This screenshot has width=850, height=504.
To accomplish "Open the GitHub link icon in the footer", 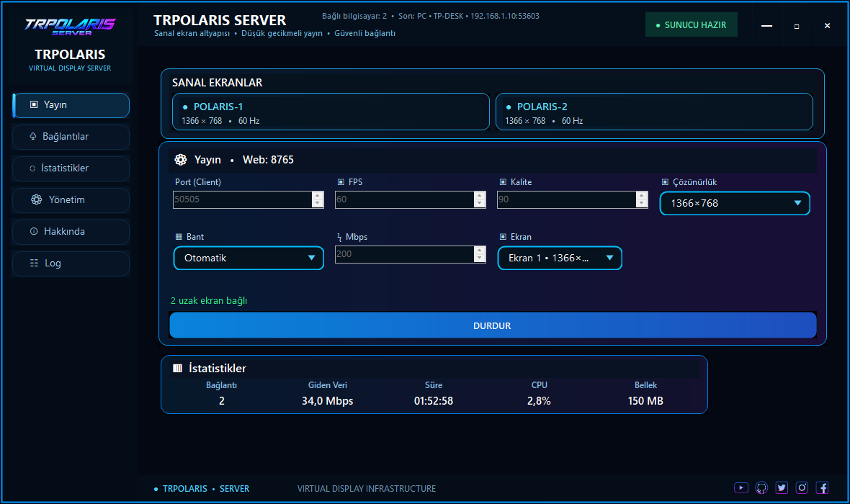I will [761, 487].
